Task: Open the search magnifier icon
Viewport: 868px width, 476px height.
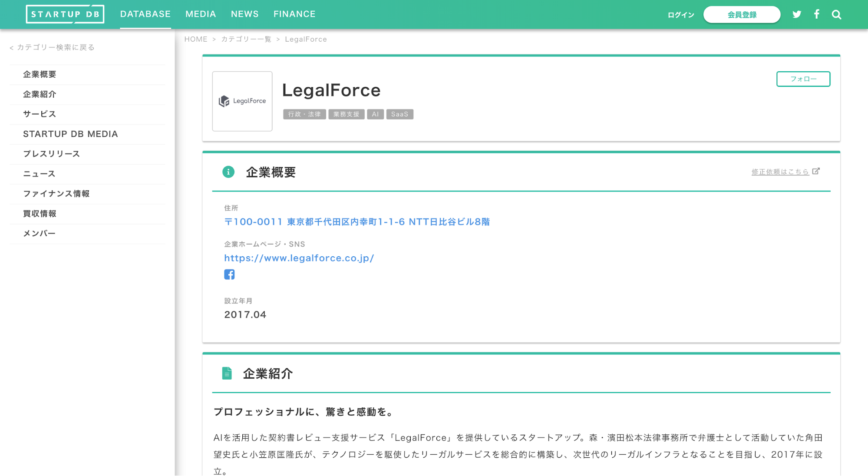Action: pyautogui.click(x=837, y=15)
